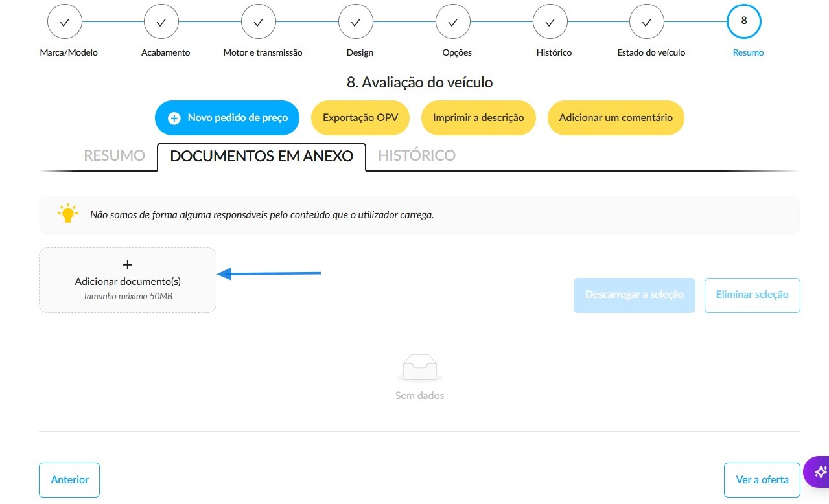This screenshot has height=504, width=829.
Task: Click the plus icon to add documents
Action: tap(128, 264)
